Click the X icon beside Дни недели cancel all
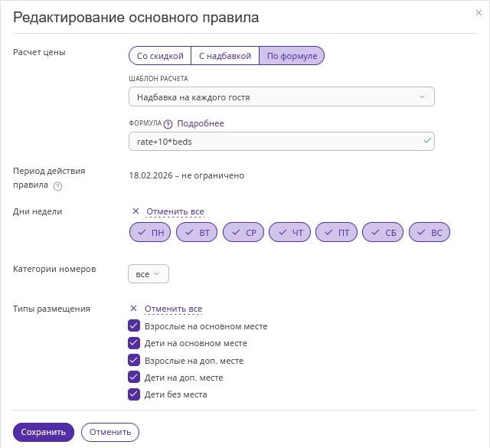Viewport: 490px width, 448px height. 136,211
